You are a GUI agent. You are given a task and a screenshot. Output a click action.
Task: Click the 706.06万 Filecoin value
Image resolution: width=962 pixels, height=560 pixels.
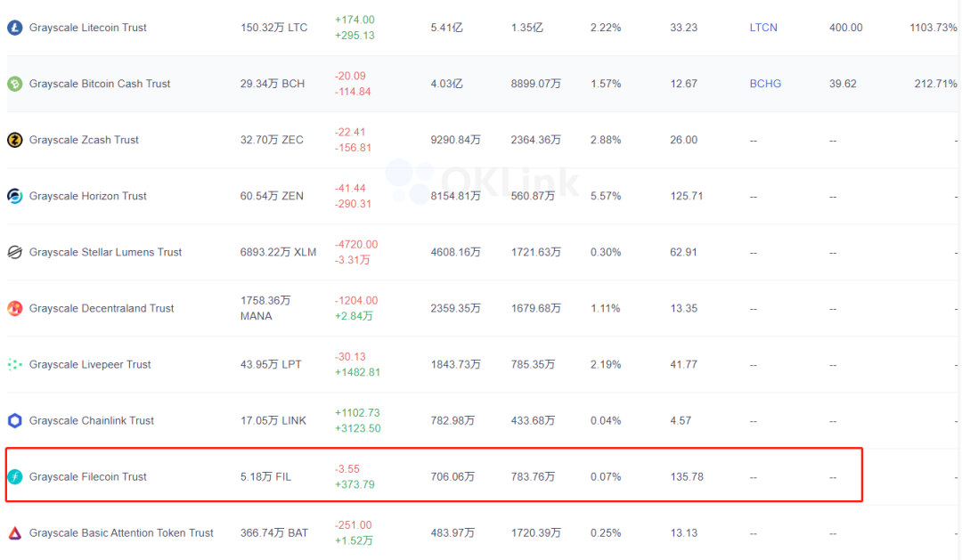[452, 476]
